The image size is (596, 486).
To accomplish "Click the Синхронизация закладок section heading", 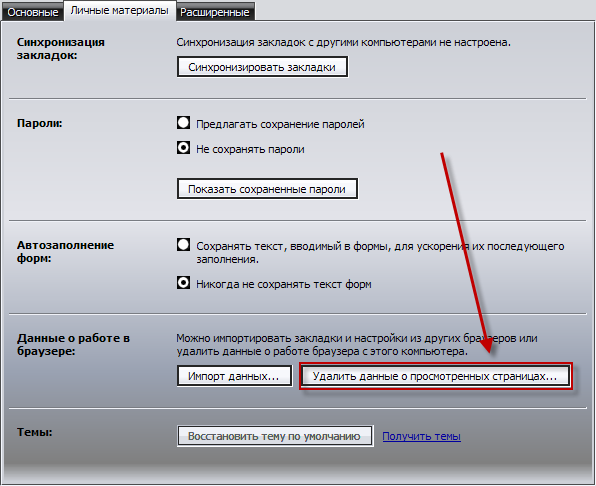I will click(61, 49).
